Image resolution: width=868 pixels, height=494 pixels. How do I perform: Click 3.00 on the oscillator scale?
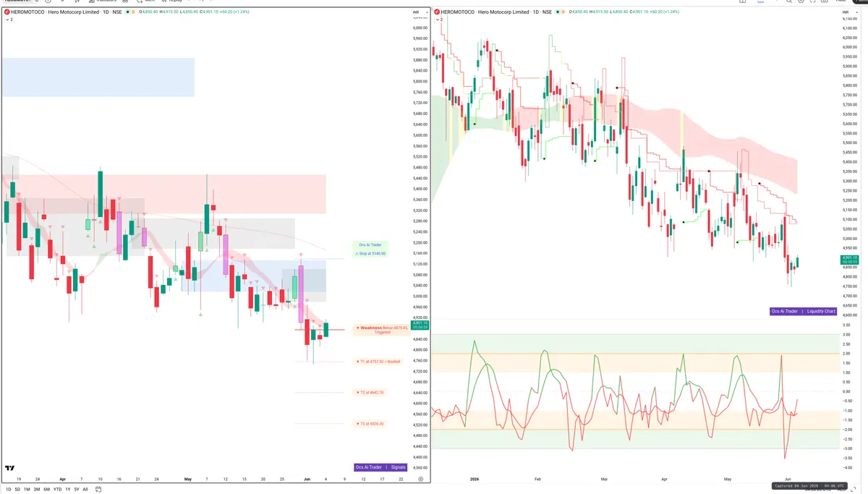846,335
